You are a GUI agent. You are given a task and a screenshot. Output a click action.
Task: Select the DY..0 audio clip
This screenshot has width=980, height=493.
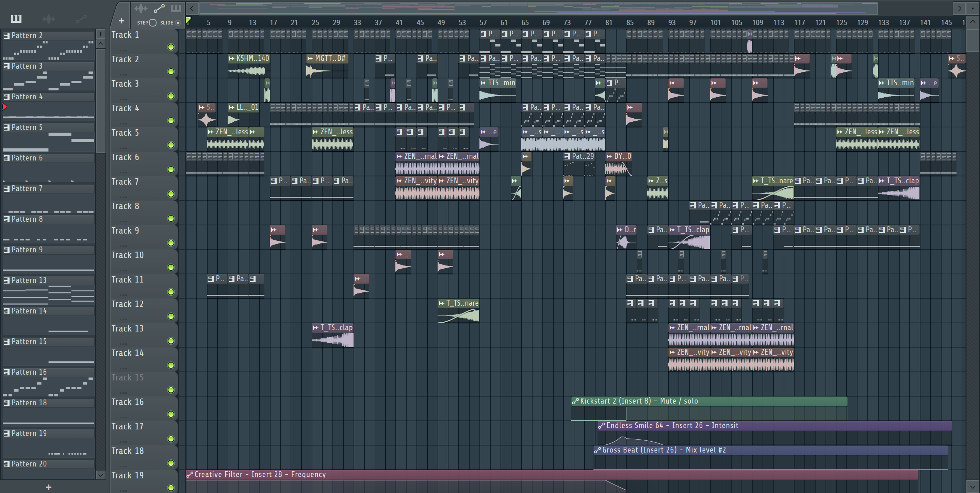coord(619,164)
